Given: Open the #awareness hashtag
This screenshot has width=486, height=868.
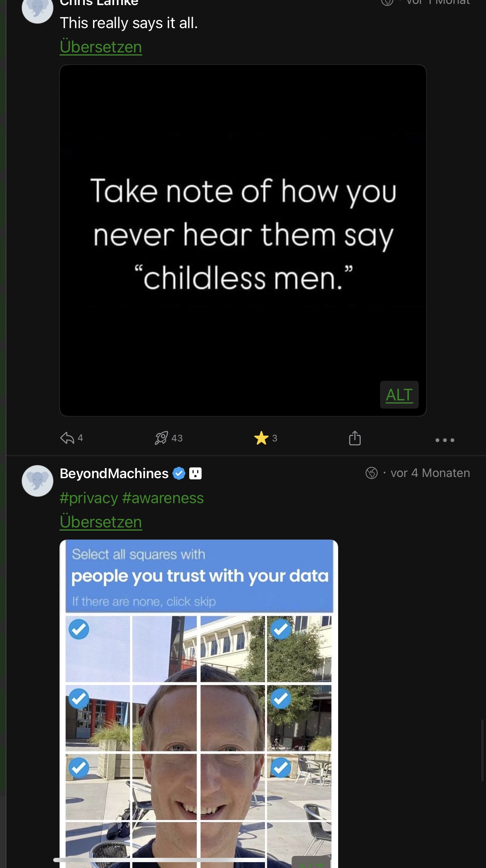Looking at the screenshot, I should click(x=163, y=498).
